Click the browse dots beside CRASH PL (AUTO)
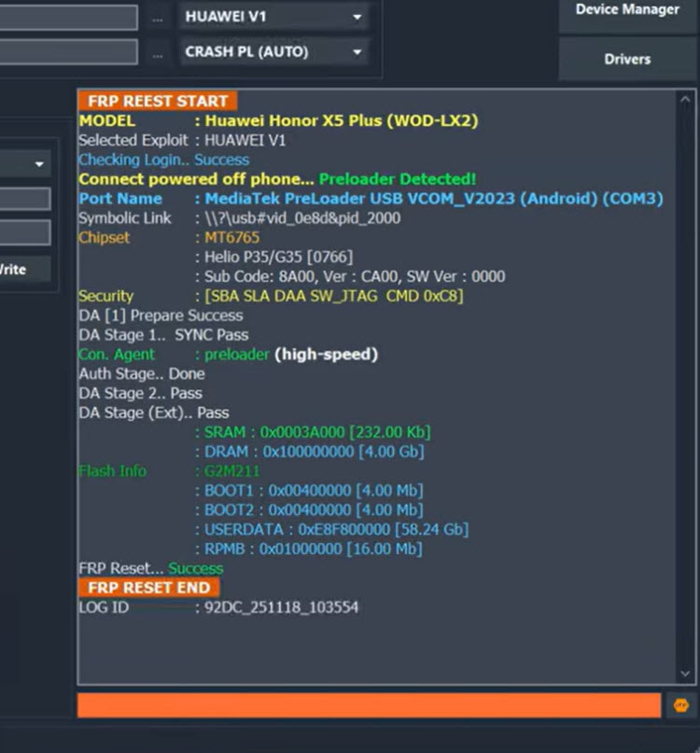The height and width of the screenshot is (753, 700). point(157,55)
